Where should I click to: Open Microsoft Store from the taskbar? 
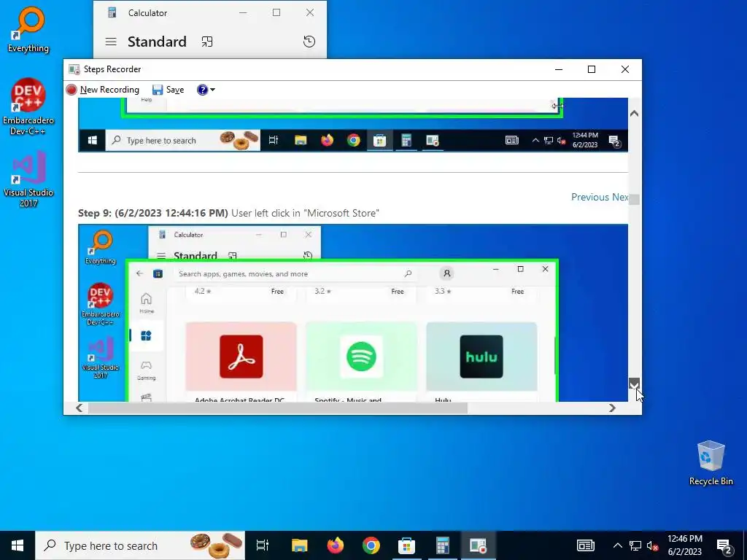[x=407, y=545]
